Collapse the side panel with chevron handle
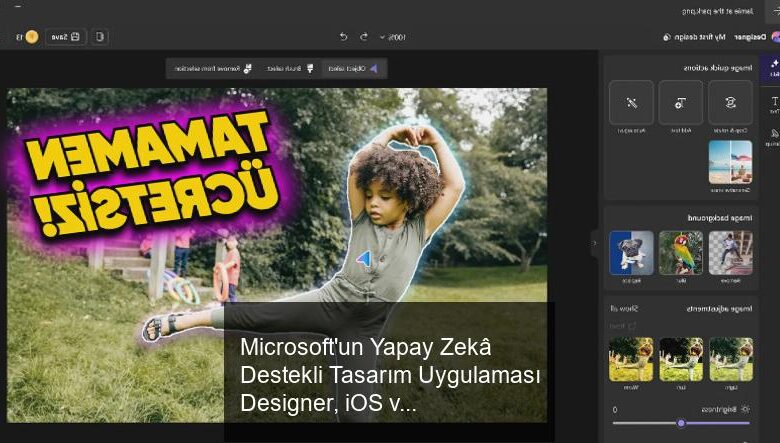780x443 pixels. tap(594, 243)
